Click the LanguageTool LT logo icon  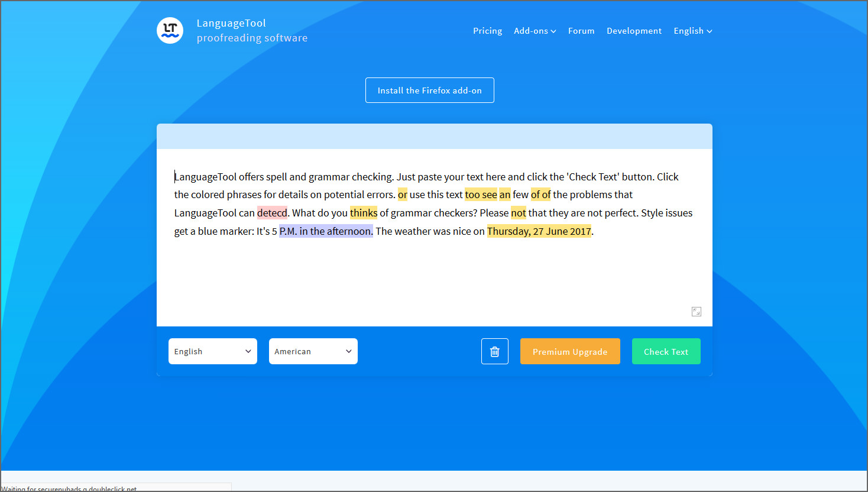pyautogui.click(x=170, y=30)
